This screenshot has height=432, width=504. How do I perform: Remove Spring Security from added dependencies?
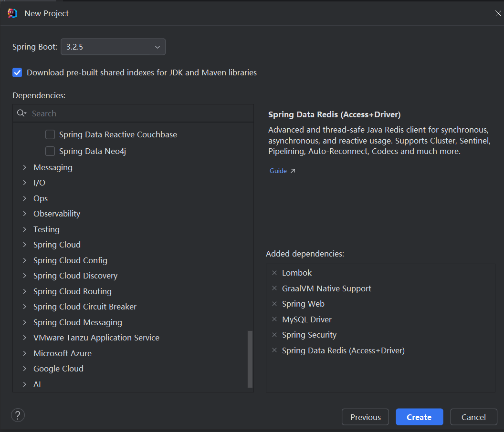pos(274,335)
